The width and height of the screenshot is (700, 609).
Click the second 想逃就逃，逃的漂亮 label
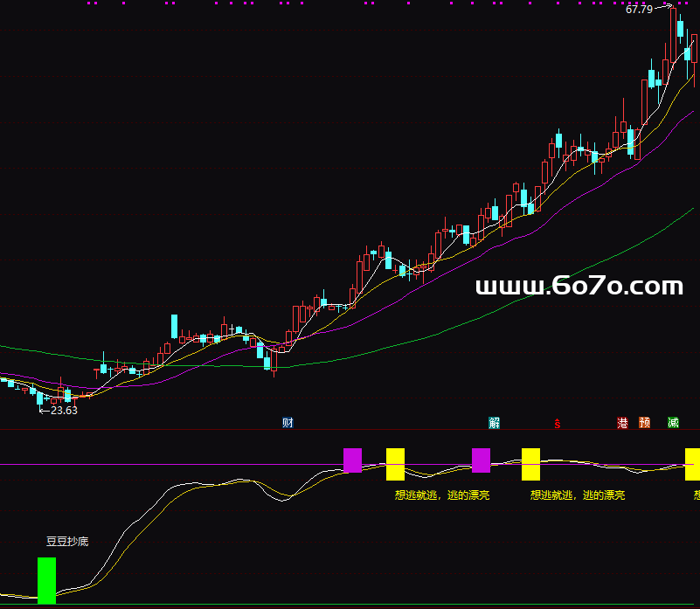click(x=577, y=495)
